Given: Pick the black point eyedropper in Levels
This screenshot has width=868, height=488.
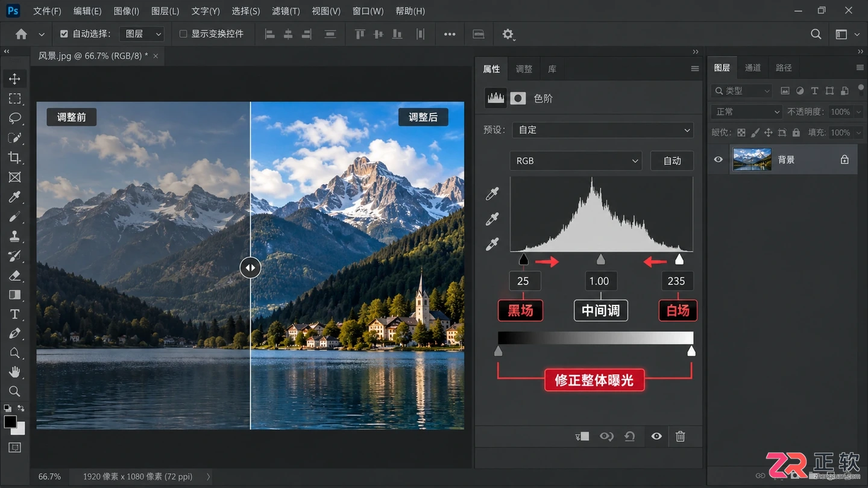Looking at the screenshot, I should 492,194.
